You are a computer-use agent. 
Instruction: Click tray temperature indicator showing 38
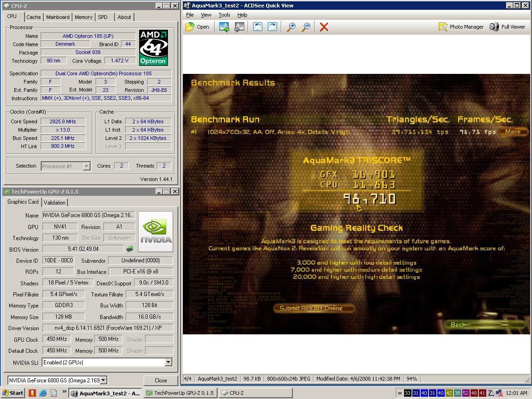pyautogui.click(x=457, y=393)
